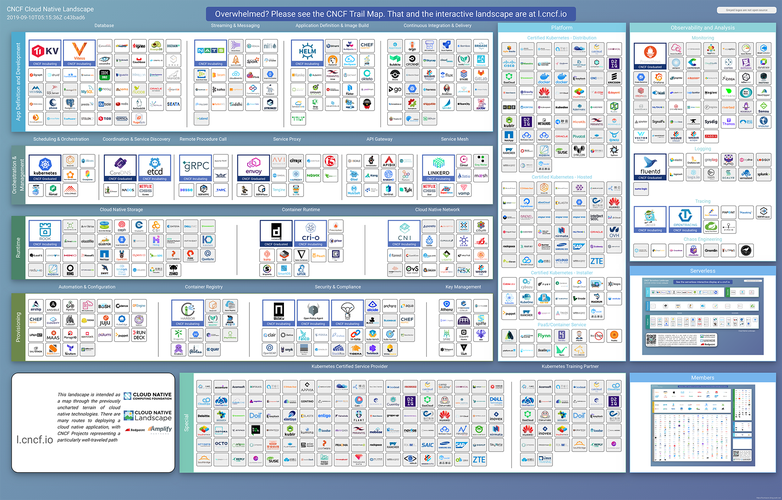The width and height of the screenshot is (782, 500).
Task: Select the NSX network logo
Action: 463,269
